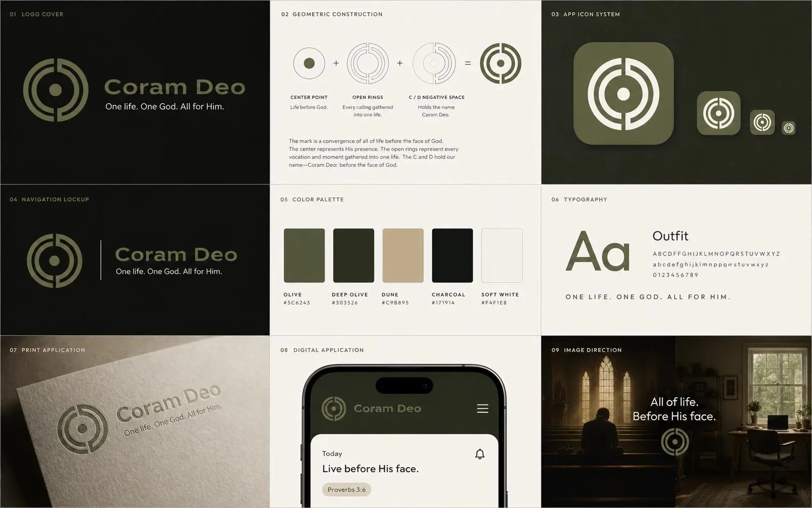Click the 'Today' label on the phone card
This screenshot has height=508, width=812.
point(332,454)
